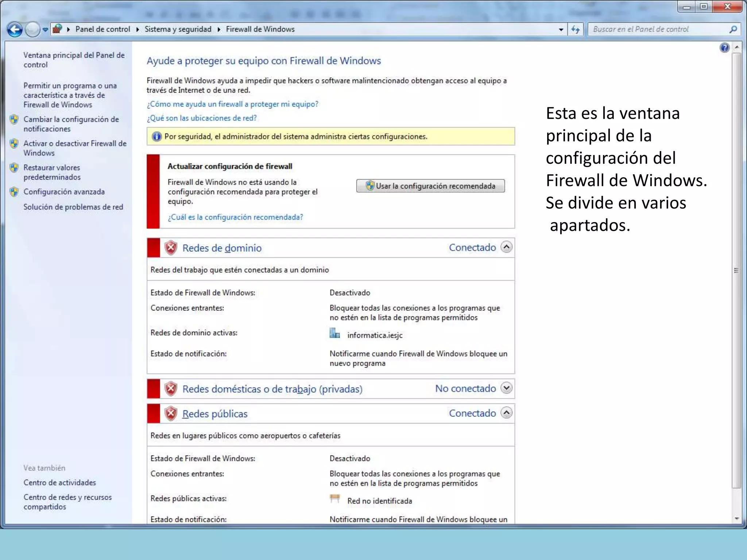Click the informatica.iesjc network name
The width and height of the screenshot is (747, 560).
click(x=375, y=335)
